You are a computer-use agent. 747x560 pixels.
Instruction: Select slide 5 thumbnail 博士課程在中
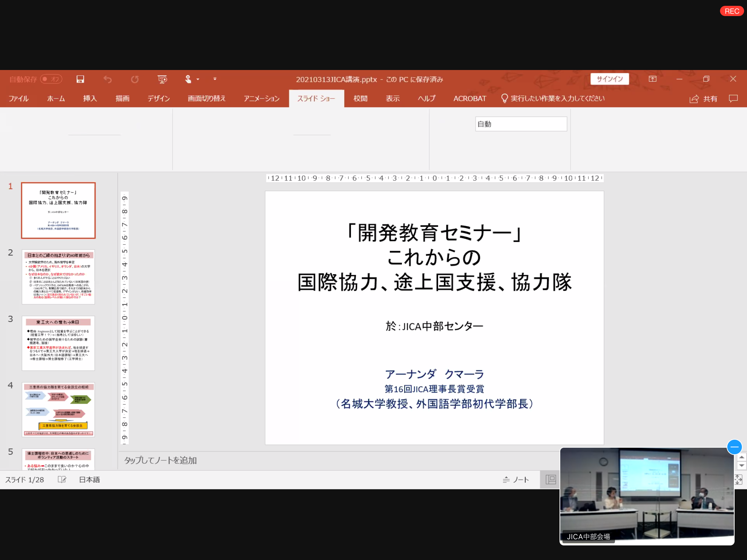58,459
